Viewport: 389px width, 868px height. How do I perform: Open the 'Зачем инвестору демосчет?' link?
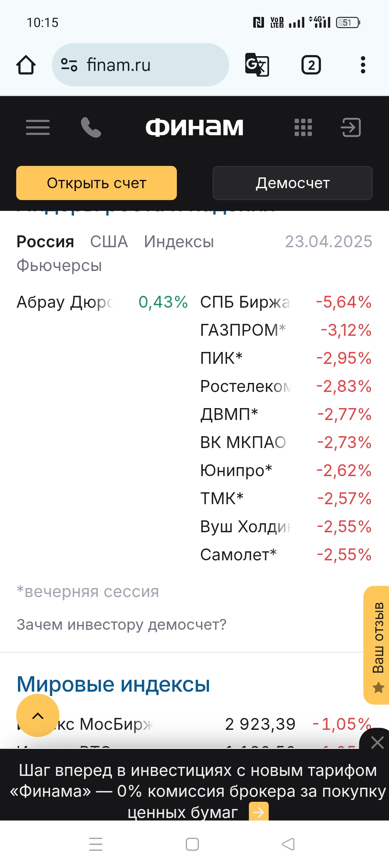122,625
